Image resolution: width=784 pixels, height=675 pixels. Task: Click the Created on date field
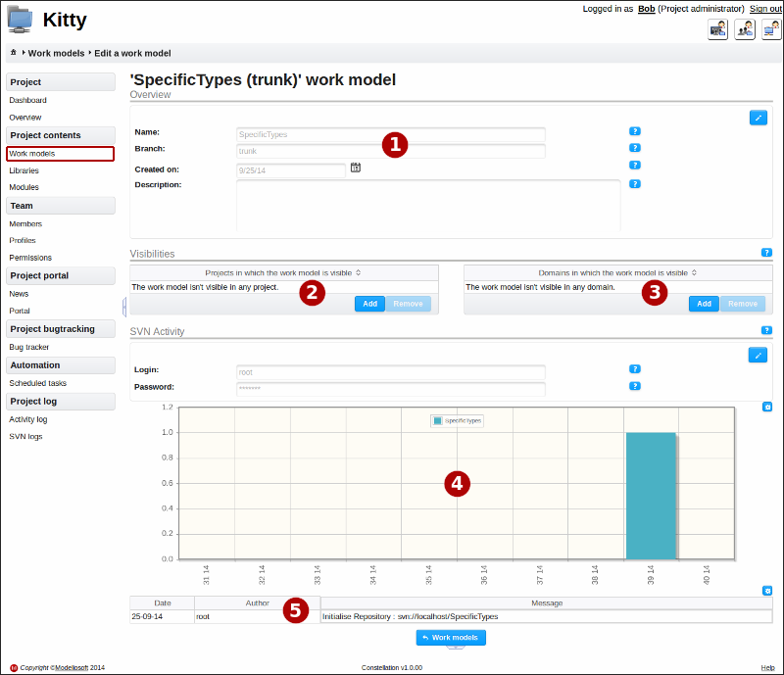tap(291, 170)
